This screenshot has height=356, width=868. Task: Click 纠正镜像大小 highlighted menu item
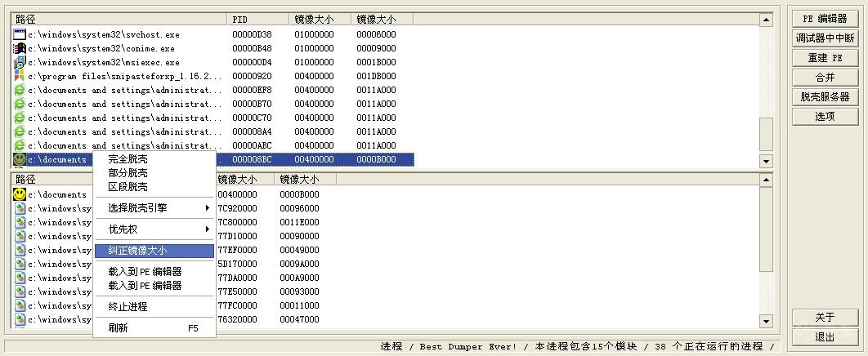tap(154, 251)
